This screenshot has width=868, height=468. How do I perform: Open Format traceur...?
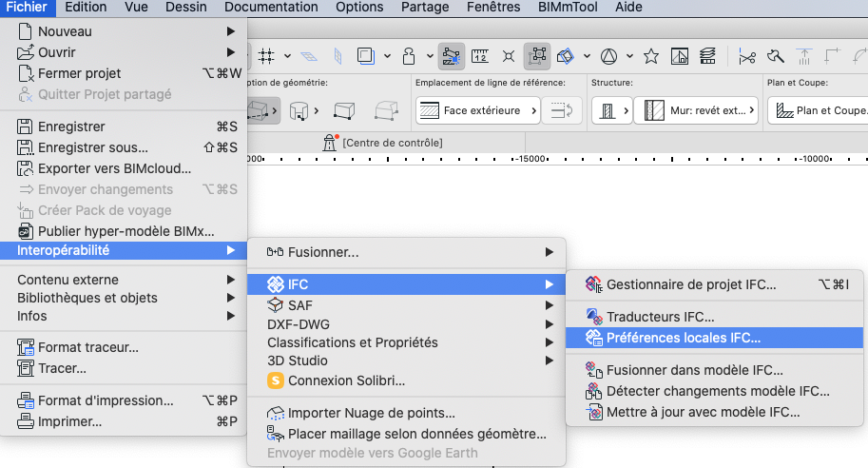coord(124,348)
